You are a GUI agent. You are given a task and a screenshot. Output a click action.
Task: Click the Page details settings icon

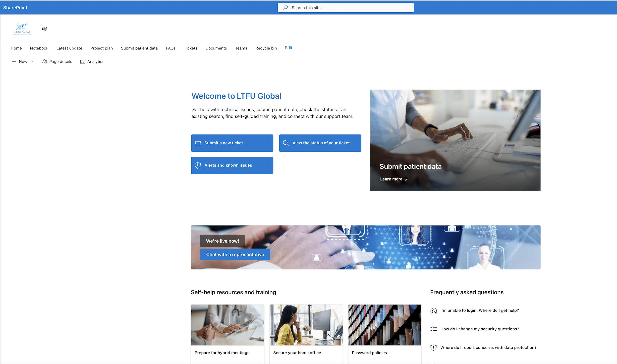(44, 61)
